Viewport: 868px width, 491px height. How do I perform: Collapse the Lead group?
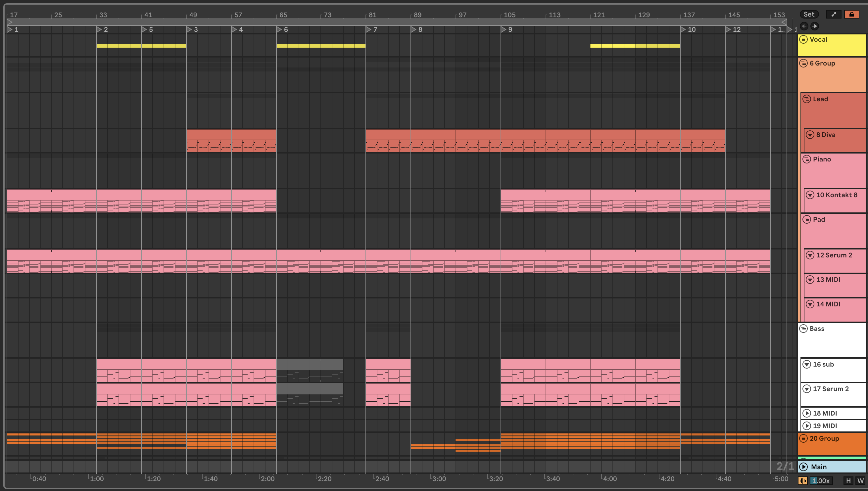coord(807,99)
